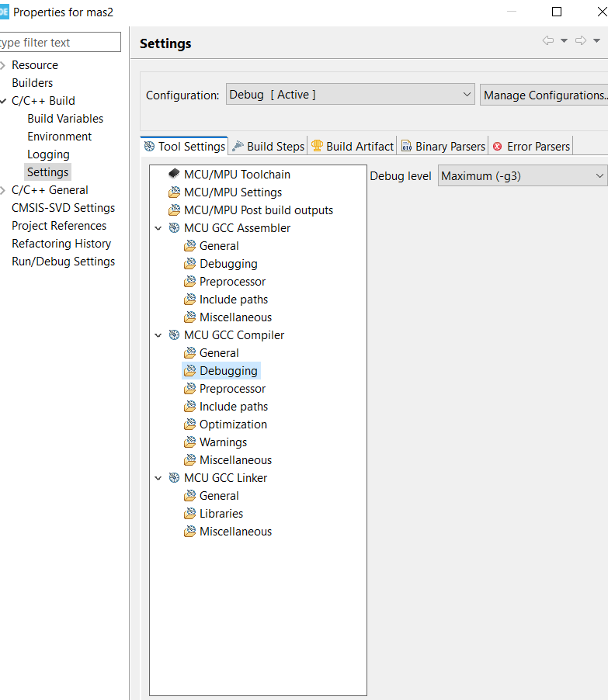Click the Compiler General option icon
Image resolution: width=608 pixels, height=700 pixels.
190,352
